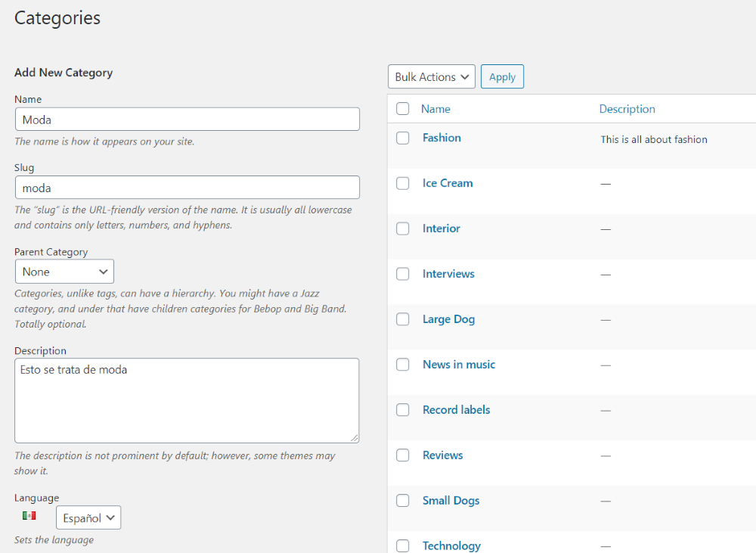Focus the Name field containing Moda
Image resolution: width=756 pixels, height=553 pixels.
[187, 120]
